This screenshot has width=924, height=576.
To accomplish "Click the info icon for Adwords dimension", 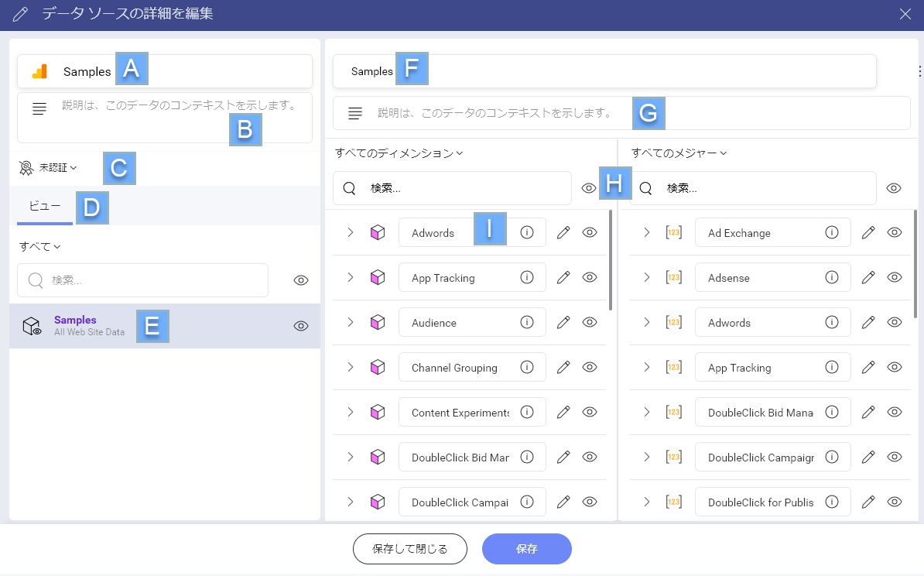I will (527, 232).
